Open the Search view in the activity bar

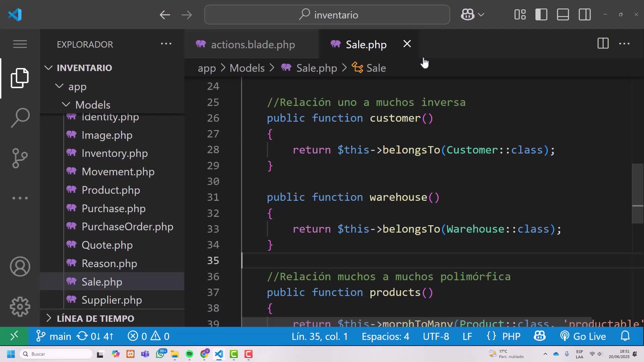20,118
